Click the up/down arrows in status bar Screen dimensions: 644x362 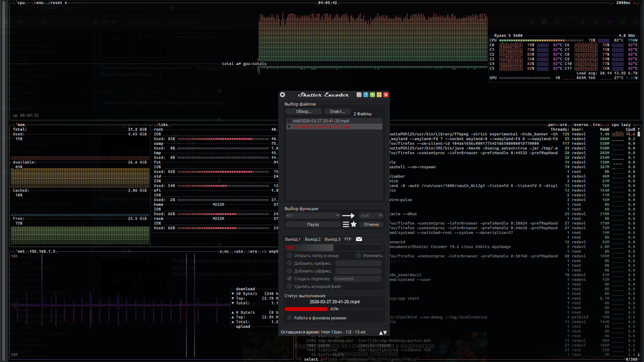coord(383,333)
